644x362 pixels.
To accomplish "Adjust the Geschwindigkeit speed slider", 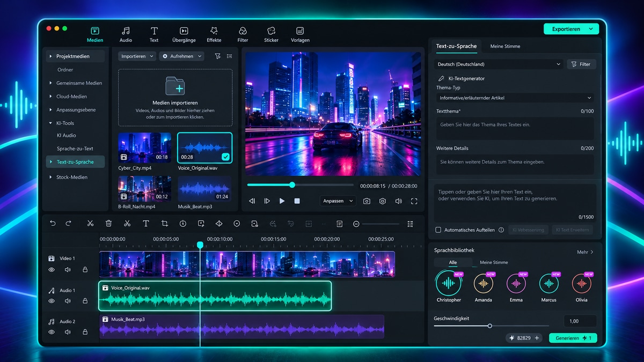I will [491, 326].
